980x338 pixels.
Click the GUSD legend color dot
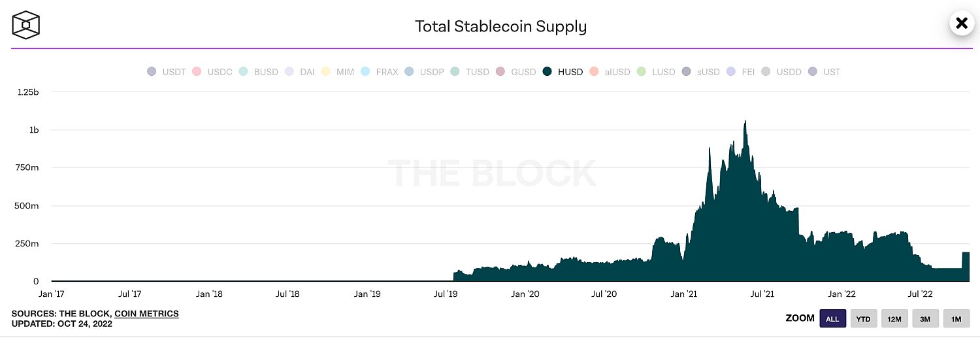(x=500, y=72)
